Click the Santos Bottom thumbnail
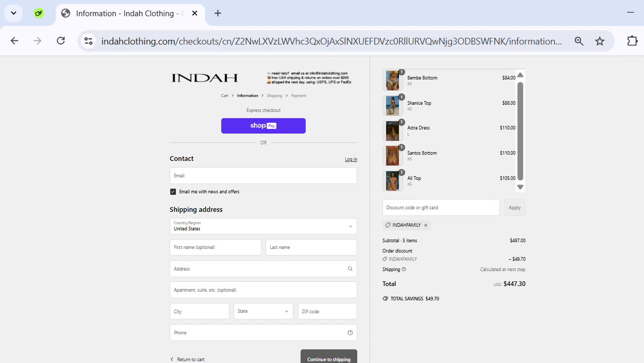 [x=392, y=156]
